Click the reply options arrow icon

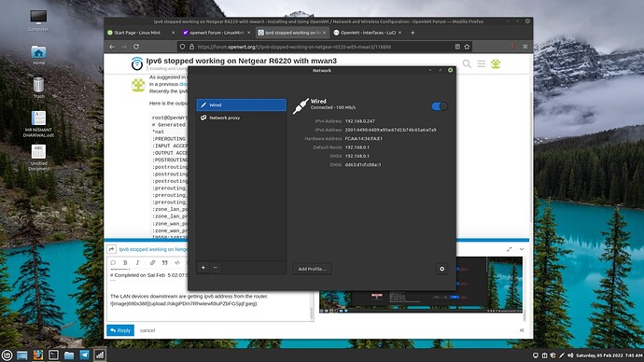111,249
